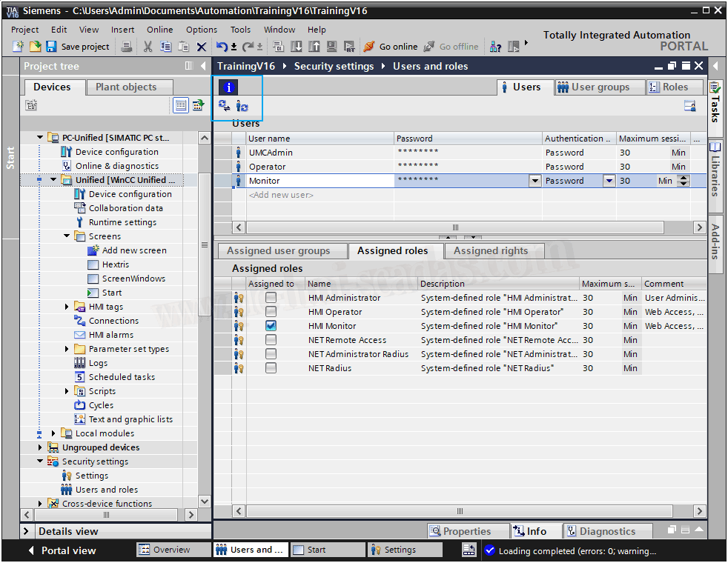Click the Print icon in toolbar

(x=127, y=47)
